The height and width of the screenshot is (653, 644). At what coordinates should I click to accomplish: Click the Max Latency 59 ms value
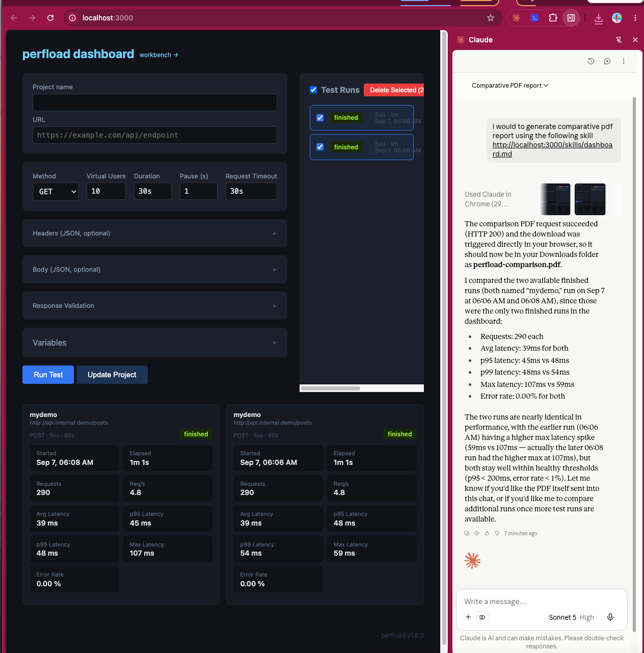click(344, 553)
